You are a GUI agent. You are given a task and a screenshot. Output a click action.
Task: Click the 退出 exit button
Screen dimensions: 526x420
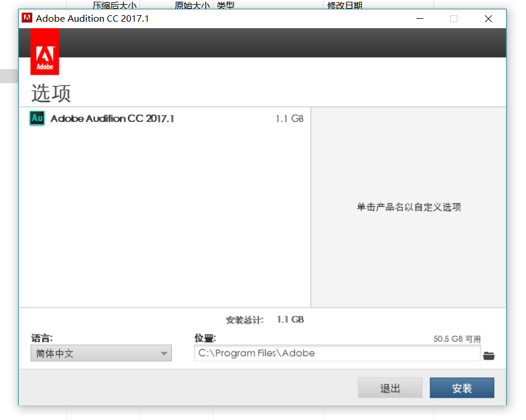[390, 388]
